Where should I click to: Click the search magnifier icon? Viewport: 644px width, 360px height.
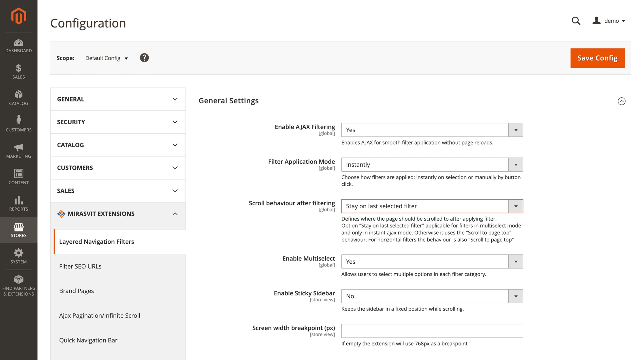(x=576, y=21)
